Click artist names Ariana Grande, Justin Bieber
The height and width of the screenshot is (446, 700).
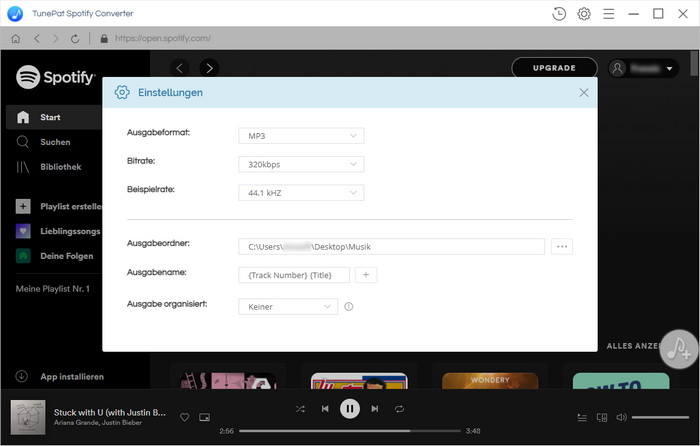98,423
